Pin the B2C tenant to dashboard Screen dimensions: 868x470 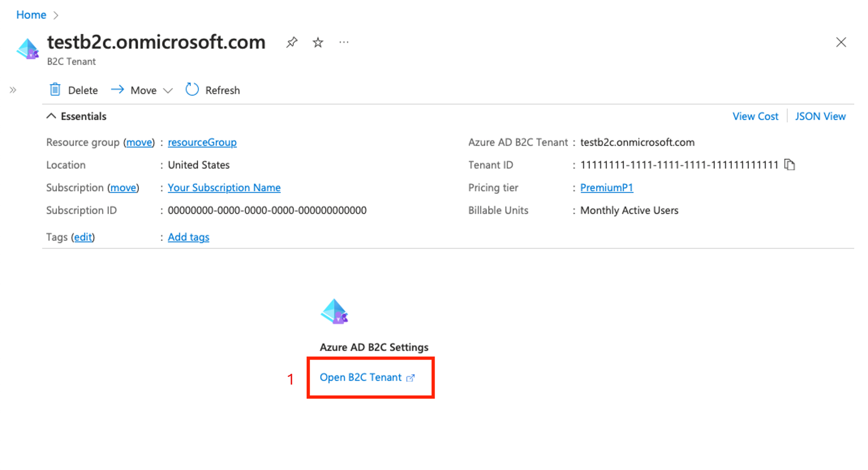tap(291, 42)
